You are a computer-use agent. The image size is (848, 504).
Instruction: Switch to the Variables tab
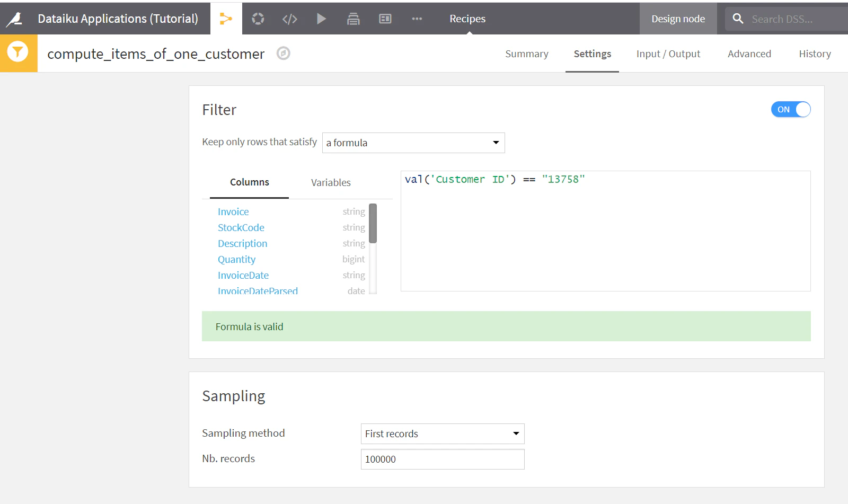(x=331, y=182)
